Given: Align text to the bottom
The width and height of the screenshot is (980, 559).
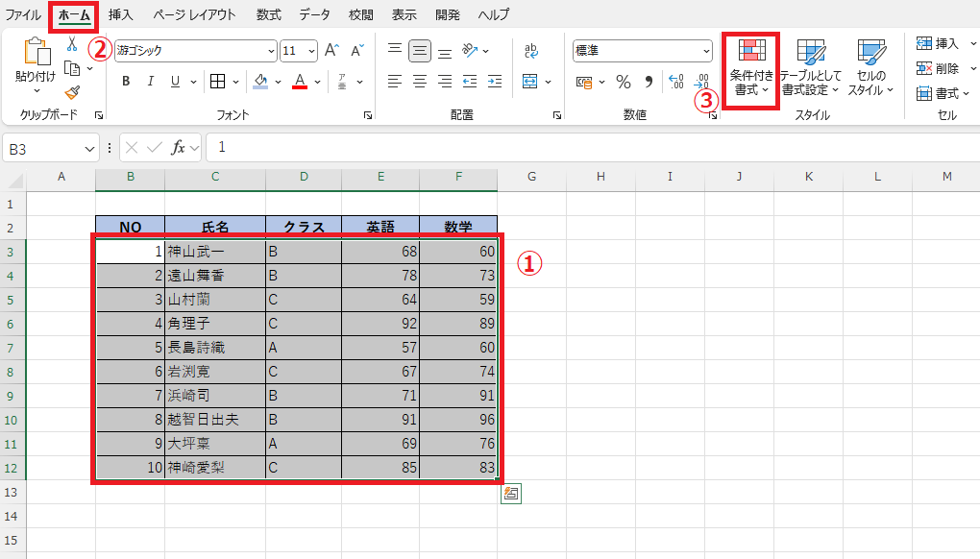Looking at the screenshot, I should tap(445, 52).
